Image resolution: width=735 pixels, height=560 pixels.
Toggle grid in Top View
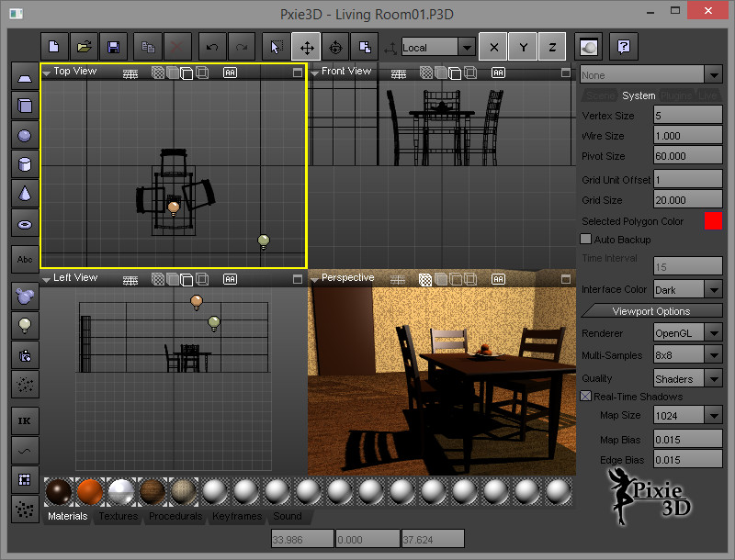click(x=130, y=73)
